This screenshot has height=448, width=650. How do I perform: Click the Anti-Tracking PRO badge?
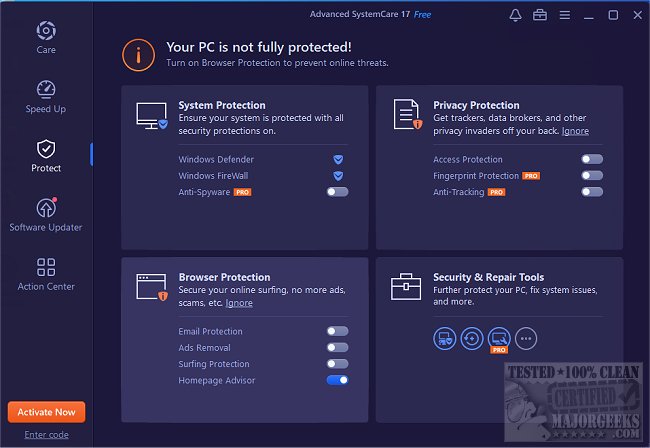(x=496, y=192)
